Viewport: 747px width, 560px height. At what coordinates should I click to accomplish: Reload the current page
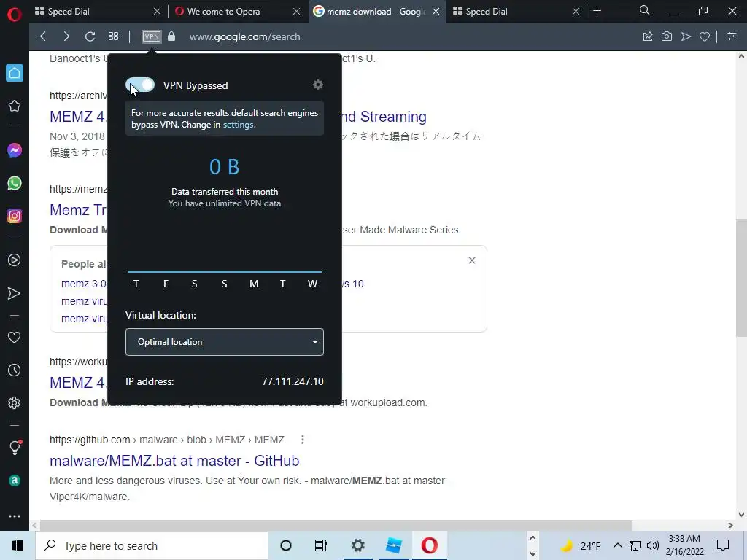(x=90, y=36)
